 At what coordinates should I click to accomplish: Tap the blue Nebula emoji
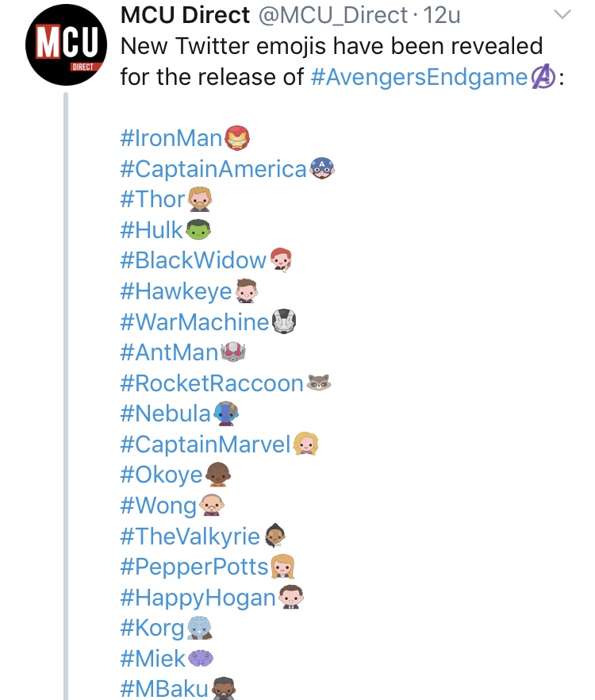[x=226, y=413]
